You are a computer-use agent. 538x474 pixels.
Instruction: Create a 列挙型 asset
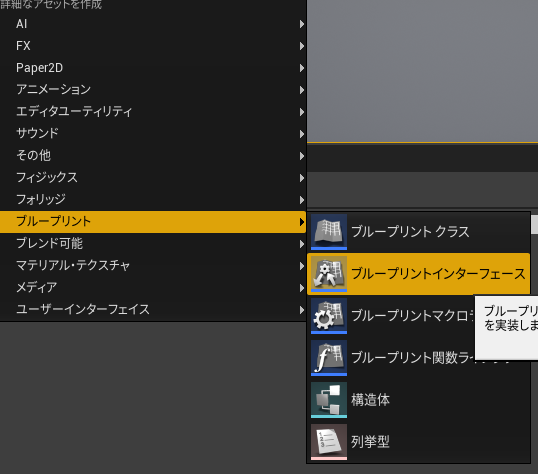419,442
